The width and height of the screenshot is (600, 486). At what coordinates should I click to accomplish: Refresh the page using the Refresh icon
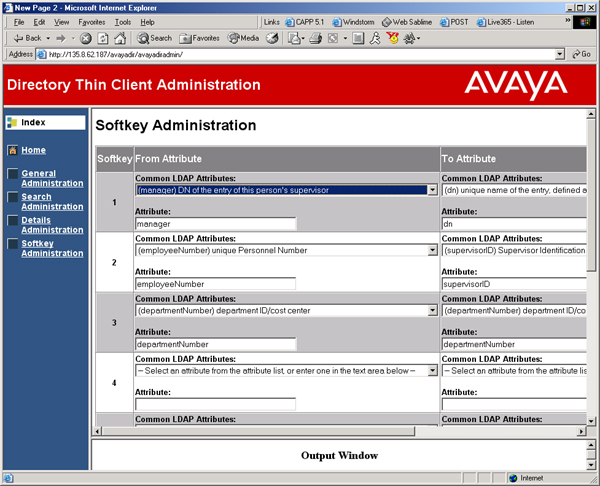103,38
